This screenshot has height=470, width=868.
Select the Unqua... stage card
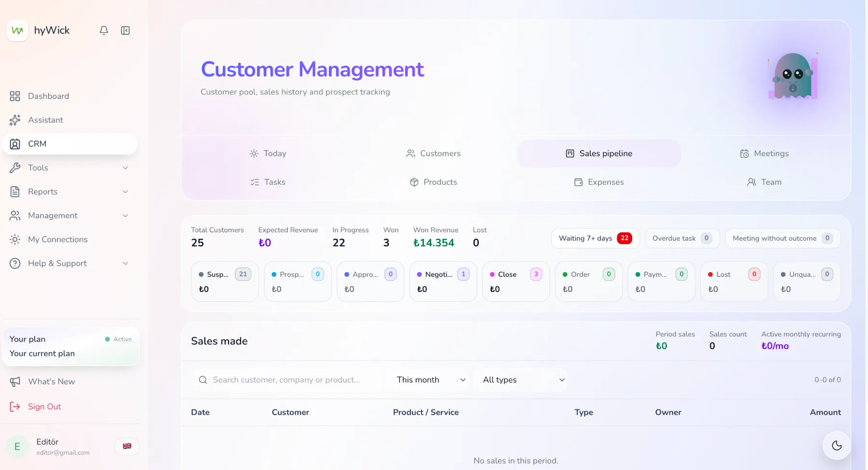[x=807, y=281]
